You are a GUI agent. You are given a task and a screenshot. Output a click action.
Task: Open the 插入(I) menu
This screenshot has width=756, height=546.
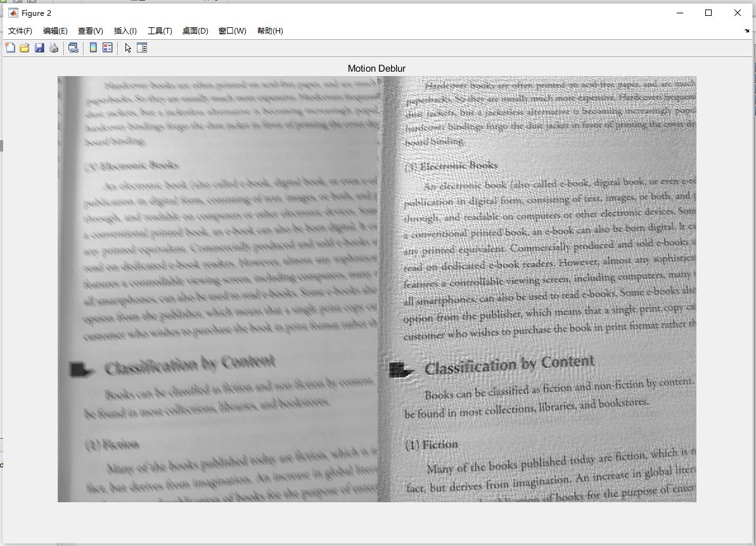click(125, 31)
